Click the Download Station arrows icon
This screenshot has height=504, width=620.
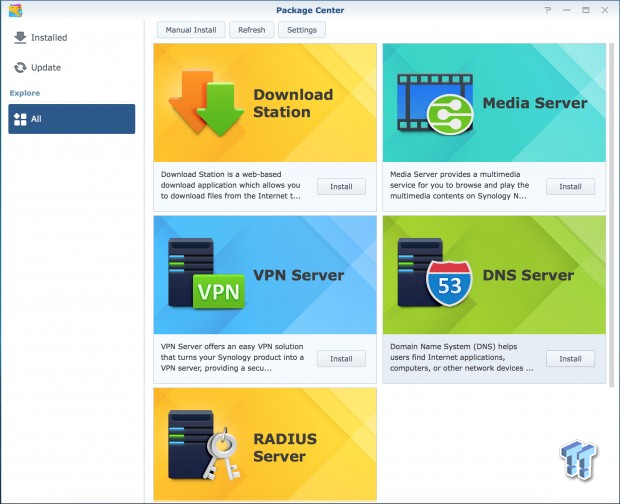click(206, 103)
